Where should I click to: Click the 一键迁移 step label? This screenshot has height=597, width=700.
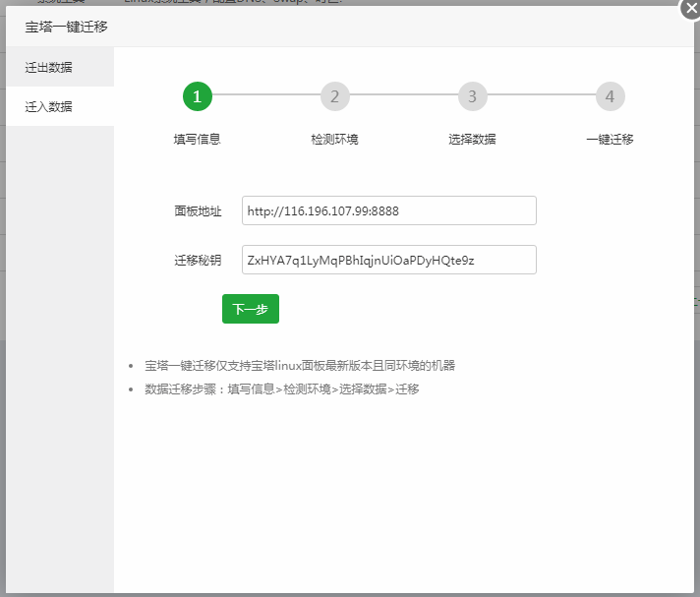coord(610,139)
